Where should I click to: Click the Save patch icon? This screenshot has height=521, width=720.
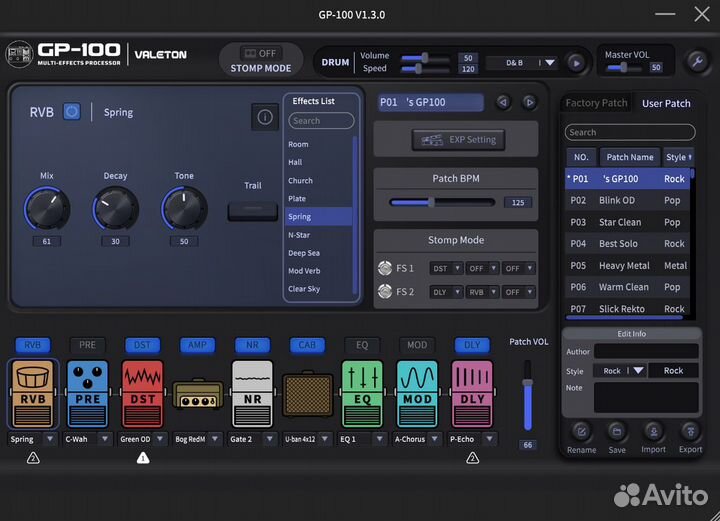tap(617, 431)
